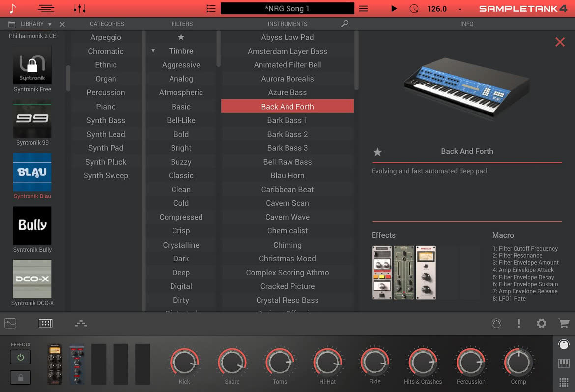Filter by Atmospheric timbre
This screenshot has width=575, height=392.
tap(181, 93)
